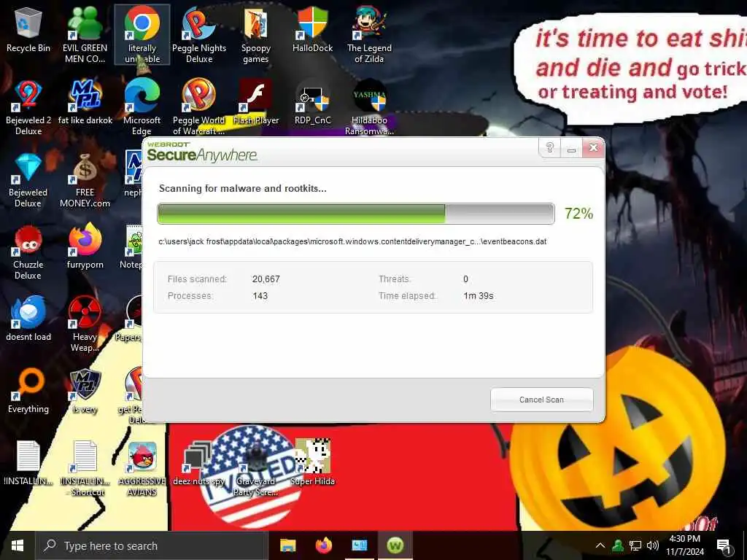Switch to the Webroot taskbar button
747x560 pixels.
395,545
